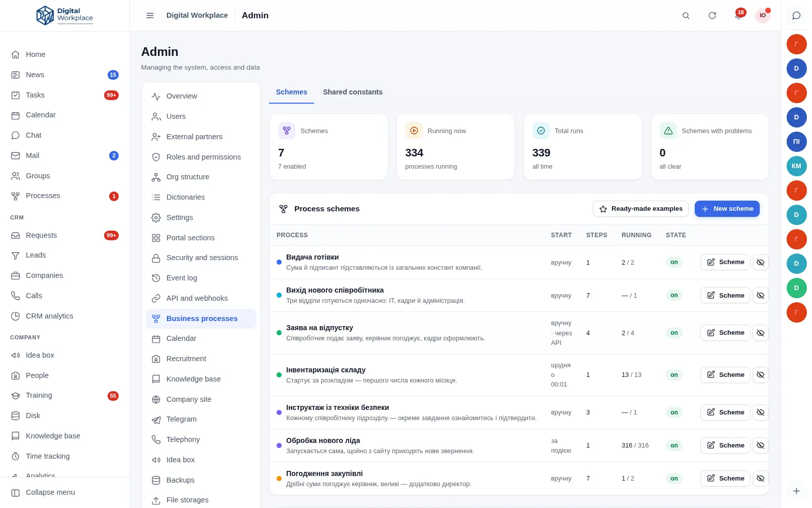Open Leads in CRM sidebar

tap(64, 255)
